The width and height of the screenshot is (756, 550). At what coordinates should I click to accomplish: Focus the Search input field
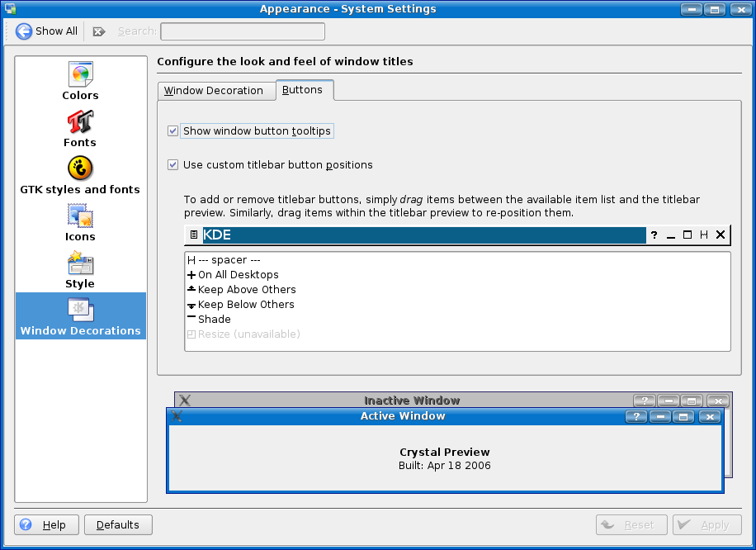pyautogui.click(x=242, y=31)
